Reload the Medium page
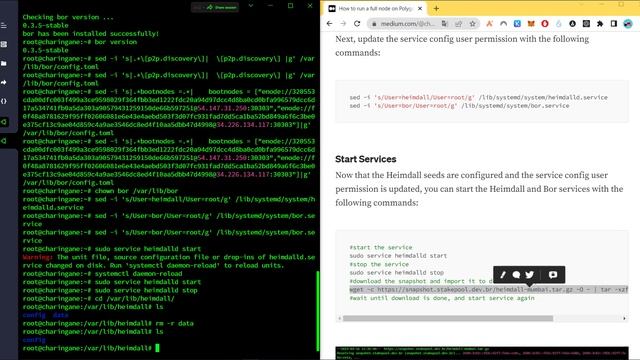 point(357,24)
